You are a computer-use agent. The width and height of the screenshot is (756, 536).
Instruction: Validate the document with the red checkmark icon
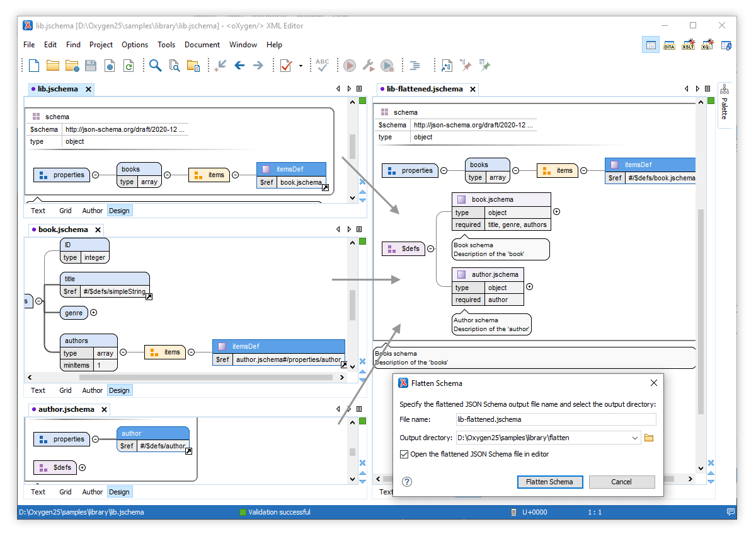point(286,66)
